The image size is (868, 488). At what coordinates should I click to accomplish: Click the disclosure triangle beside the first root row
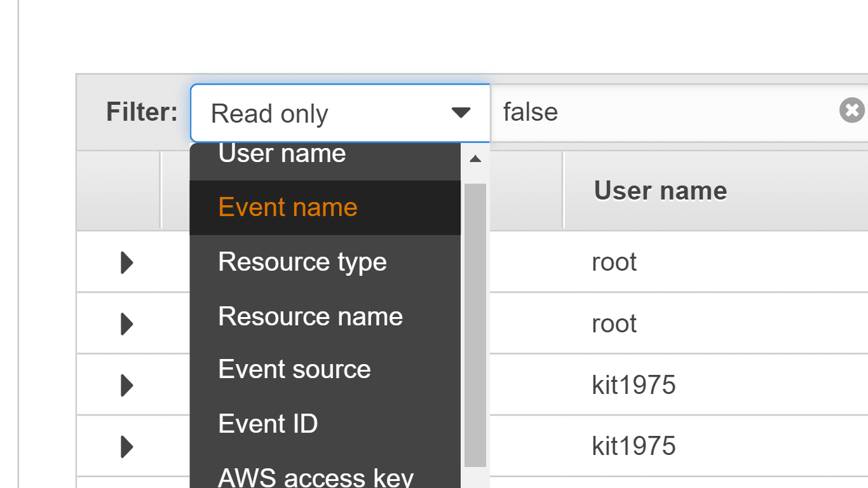point(125,261)
